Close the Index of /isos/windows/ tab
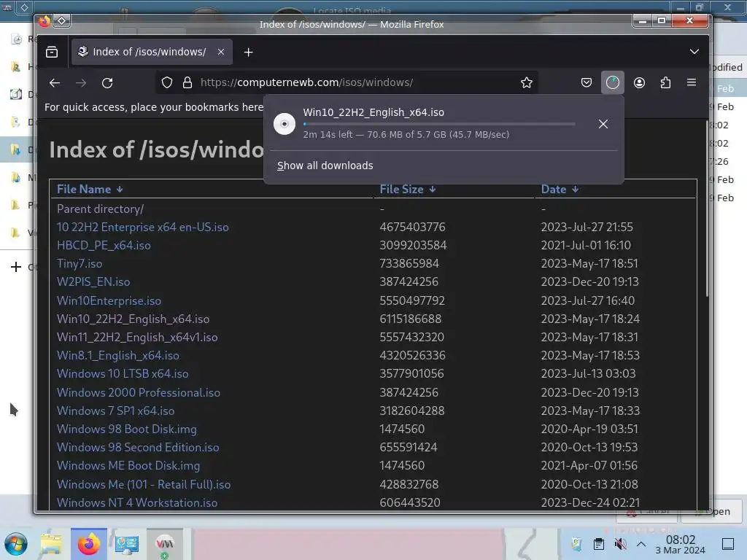Viewport: 747px width, 560px height. [221, 52]
